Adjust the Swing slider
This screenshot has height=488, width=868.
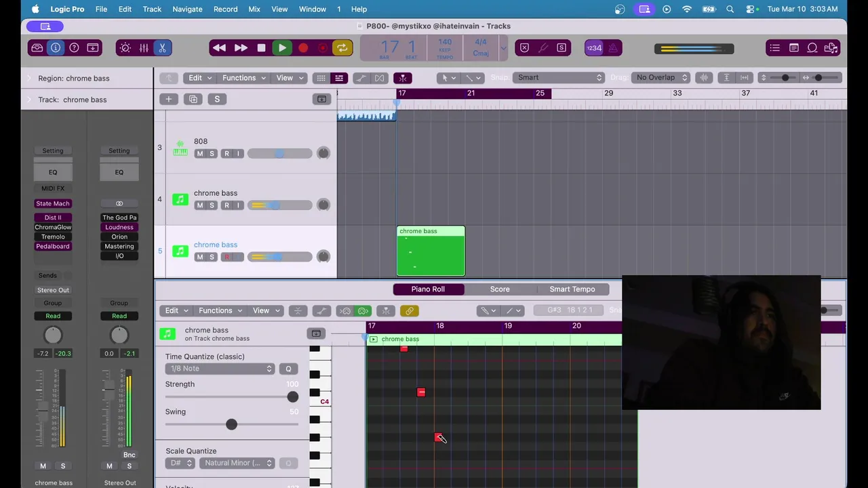[231, 424]
